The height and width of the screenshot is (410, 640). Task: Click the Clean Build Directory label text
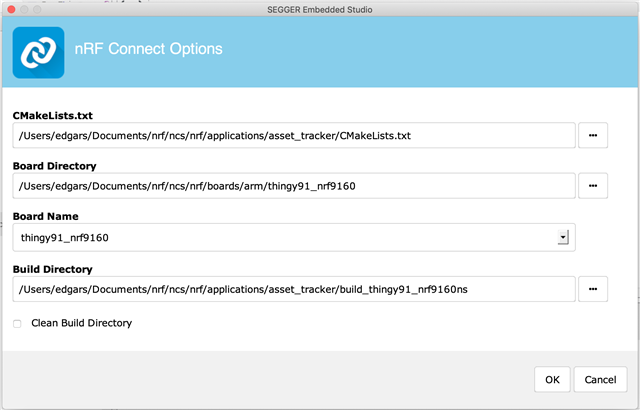click(82, 323)
